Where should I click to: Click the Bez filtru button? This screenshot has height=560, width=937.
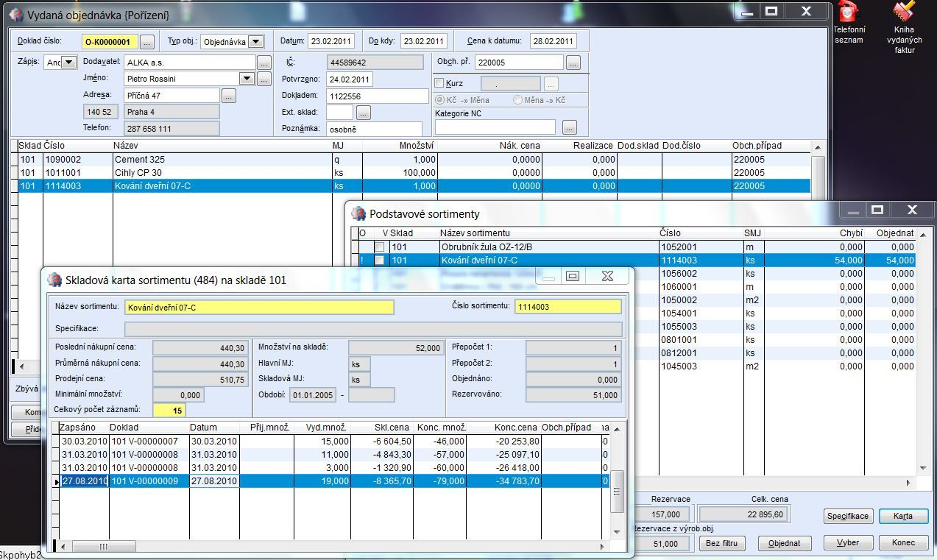coord(721,543)
